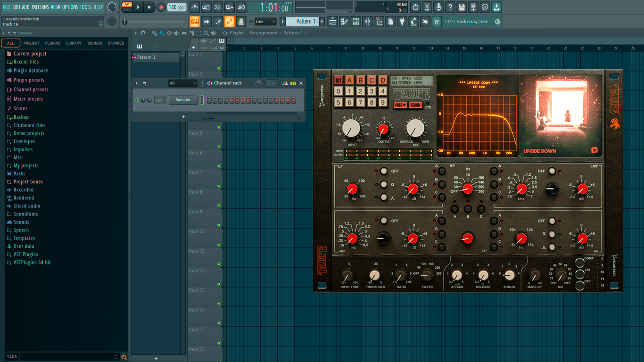644x362 pixels.
Task: Open the Pattern 1 selector dropdown
Action: pyautogui.click(x=303, y=21)
